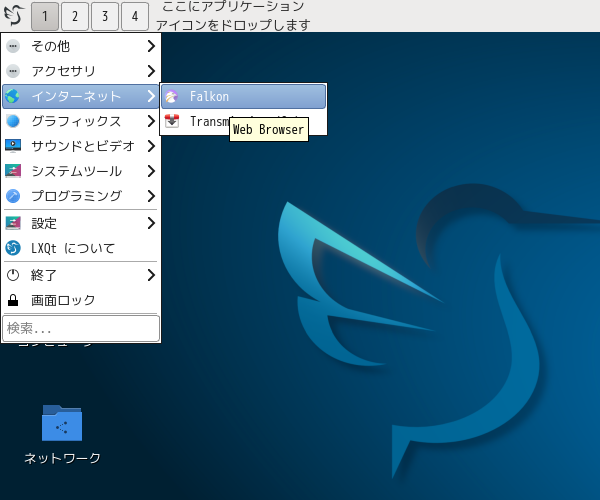Click the Falkon browser icon

click(171, 96)
